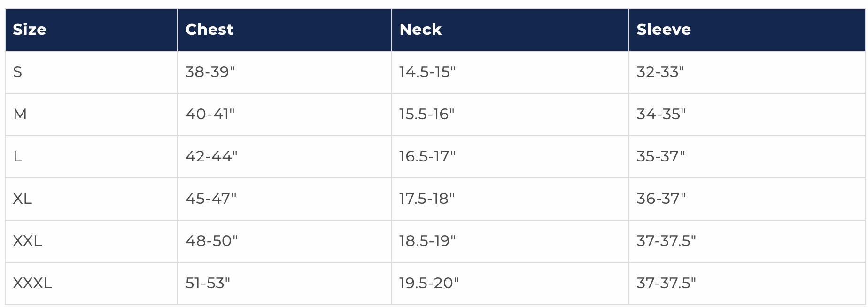Click the 51-53" chest measurement cell
This screenshot has width=868, height=307.
tap(208, 283)
